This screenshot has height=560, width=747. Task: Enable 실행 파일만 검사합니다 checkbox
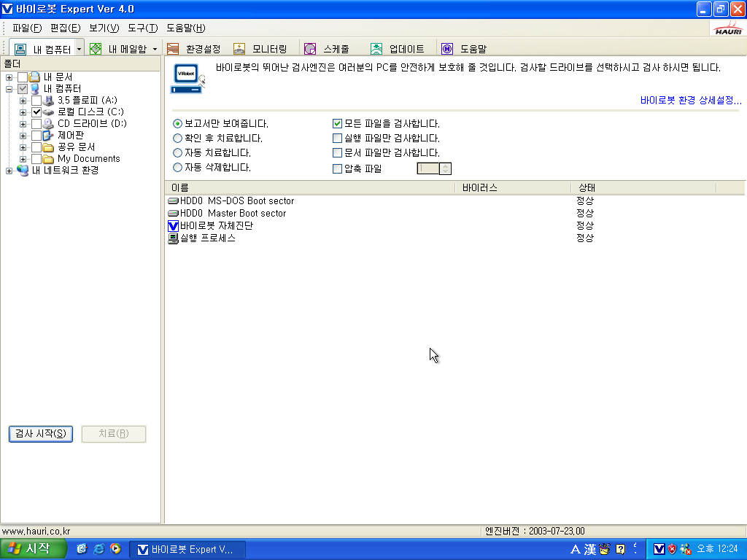click(x=337, y=139)
